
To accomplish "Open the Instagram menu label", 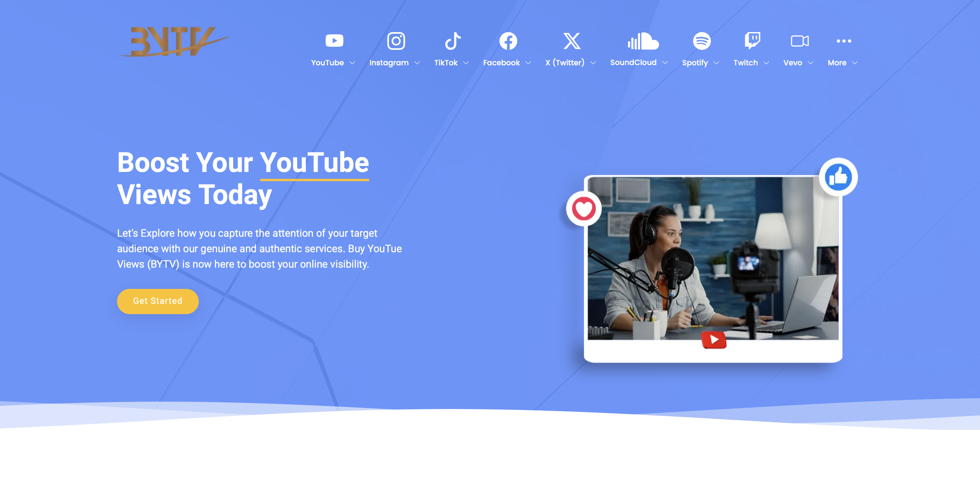I will pyautogui.click(x=389, y=63).
